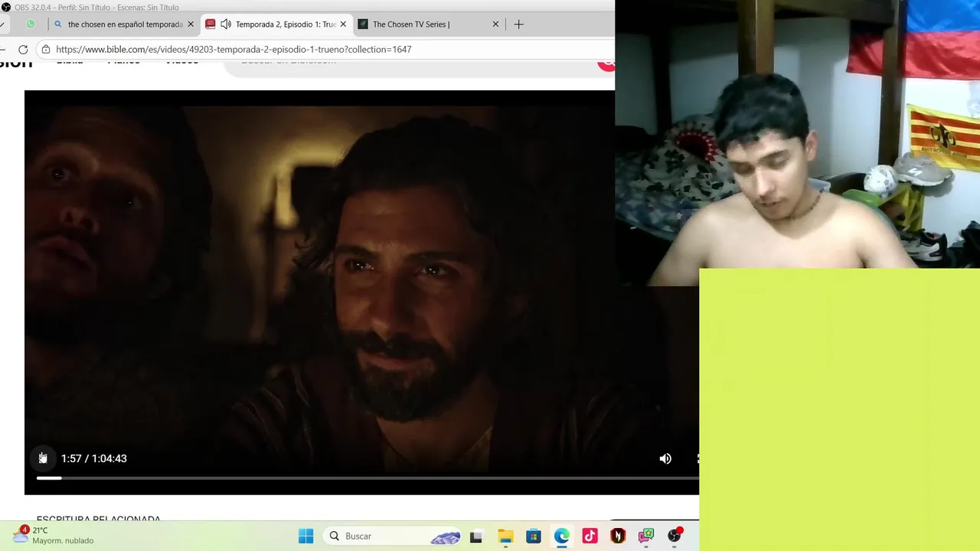This screenshot has width=980, height=551.
Task: Launch Microsoft Store from taskbar
Action: pos(534,536)
